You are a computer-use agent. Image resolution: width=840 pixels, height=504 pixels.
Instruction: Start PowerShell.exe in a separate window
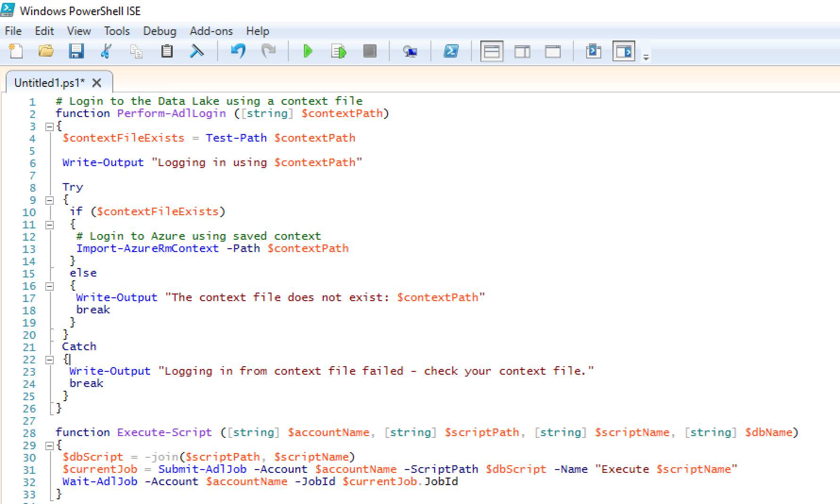click(x=451, y=51)
